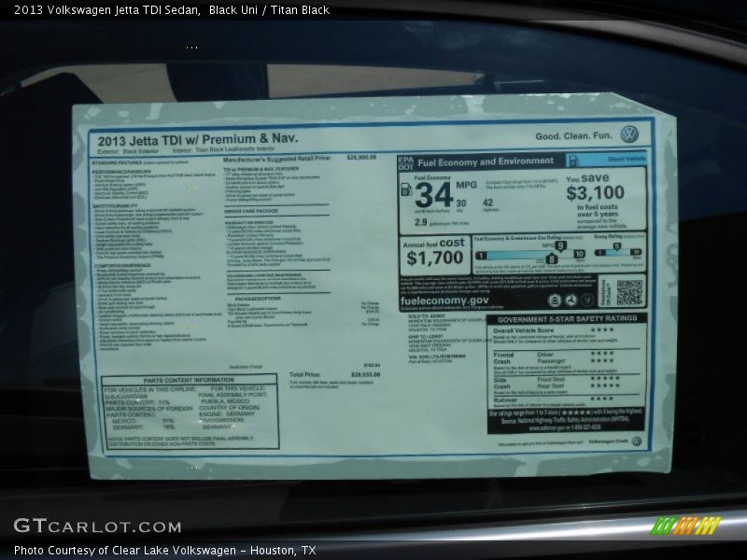Click the '2013 Jetta TDI w/ Premium & Nav.' heading
Screen dimensions: 747x560
(198, 140)
